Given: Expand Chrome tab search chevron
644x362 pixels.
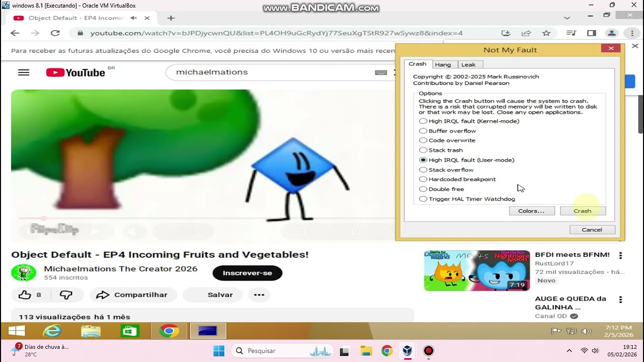Looking at the screenshot, I should click(x=567, y=18).
